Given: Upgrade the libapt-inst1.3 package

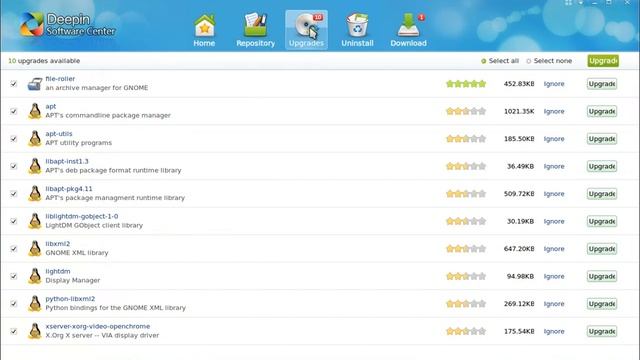Looking at the screenshot, I should (x=602, y=166).
